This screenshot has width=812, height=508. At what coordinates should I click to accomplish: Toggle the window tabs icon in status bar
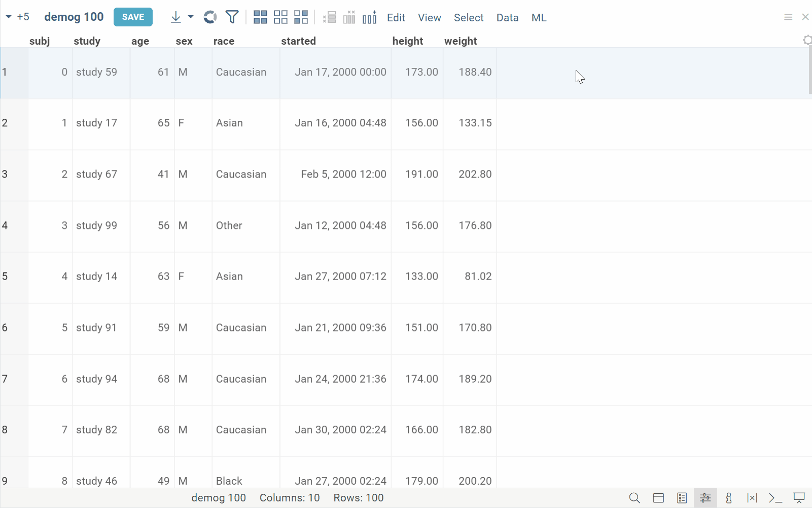point(658,498)
